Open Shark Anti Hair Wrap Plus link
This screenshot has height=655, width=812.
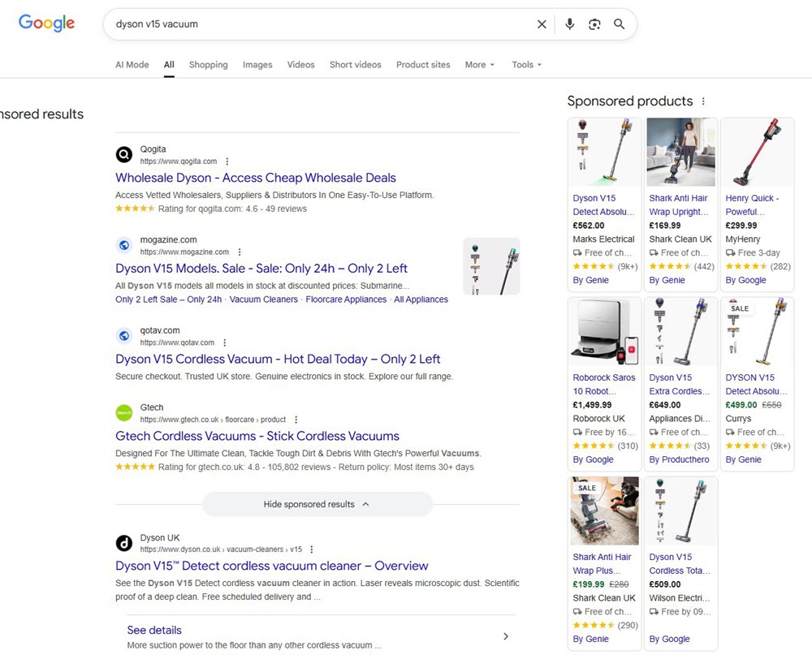tap(602, 564)
